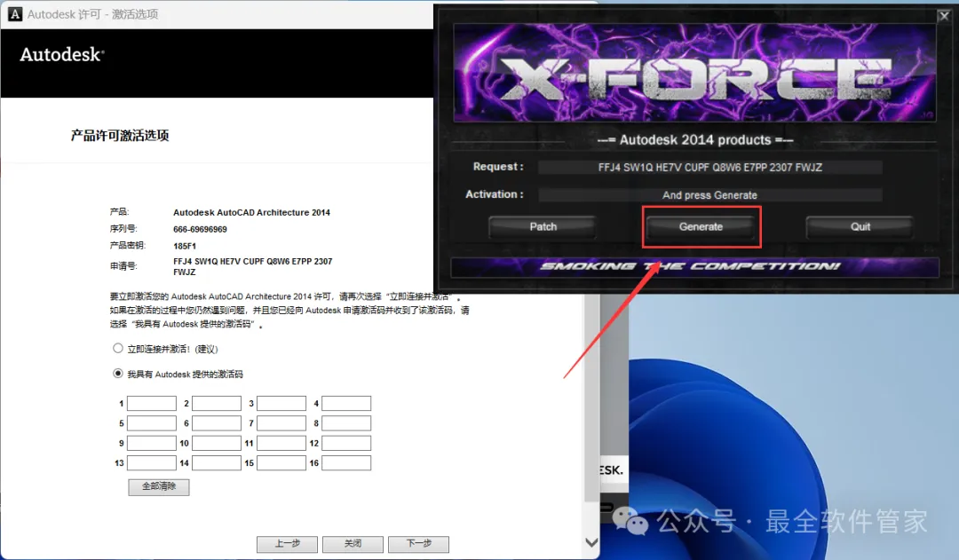
Task: Click activation code field 11
Action: tap(281, 443)
